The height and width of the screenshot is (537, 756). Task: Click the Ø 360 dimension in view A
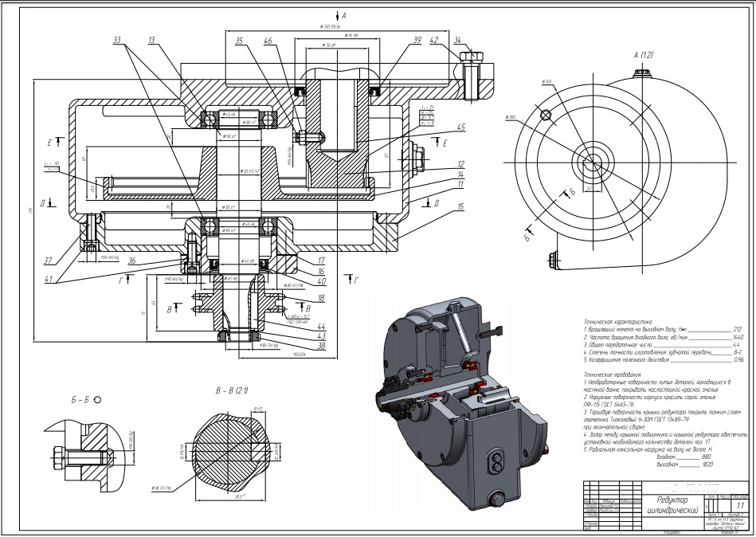coord(547,82)
